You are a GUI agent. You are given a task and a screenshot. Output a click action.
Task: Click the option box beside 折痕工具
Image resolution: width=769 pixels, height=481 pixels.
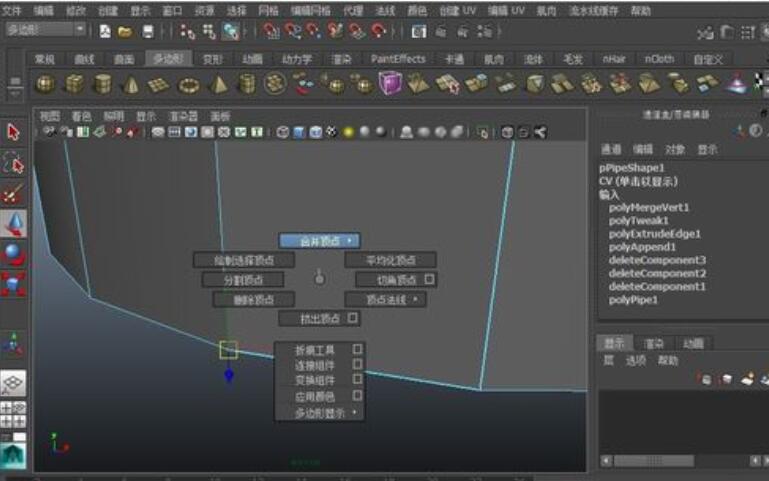(x=357, y=350)
